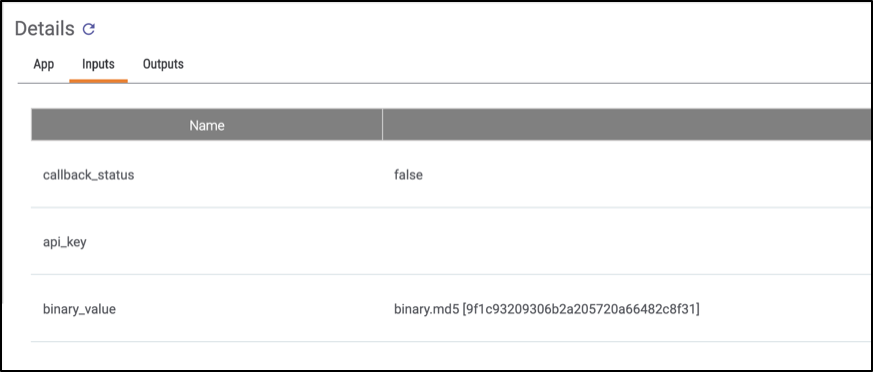This screenshot has width=873, height=372.
Task: Open the Outputs tab
Action: pos(163,64)
